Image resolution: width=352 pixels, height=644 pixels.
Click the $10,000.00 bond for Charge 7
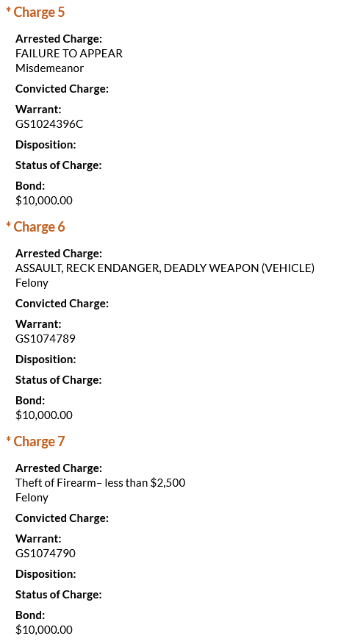44,629
